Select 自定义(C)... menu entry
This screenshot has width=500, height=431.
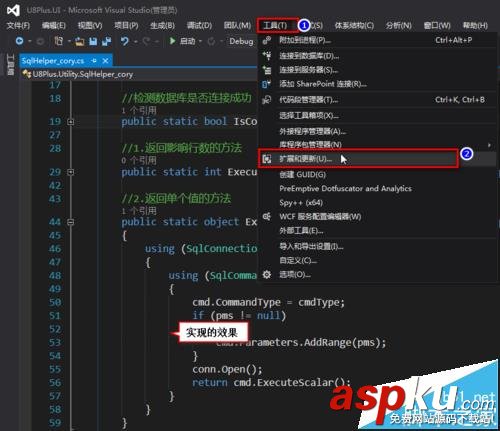(377, 260)
